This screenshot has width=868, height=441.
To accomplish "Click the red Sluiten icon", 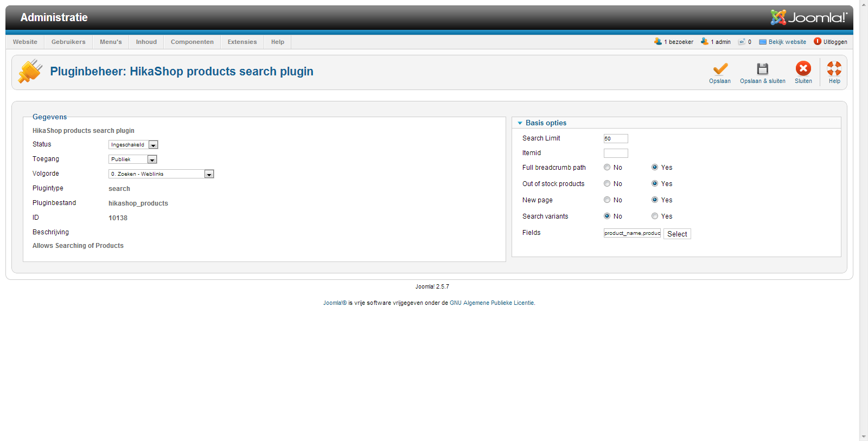I will point(803,68).
